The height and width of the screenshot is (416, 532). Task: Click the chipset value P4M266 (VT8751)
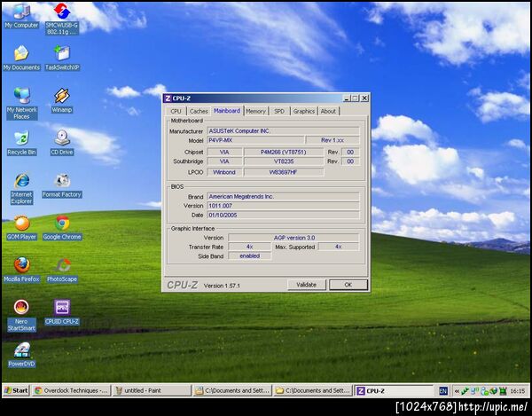(x=284, y=152)
